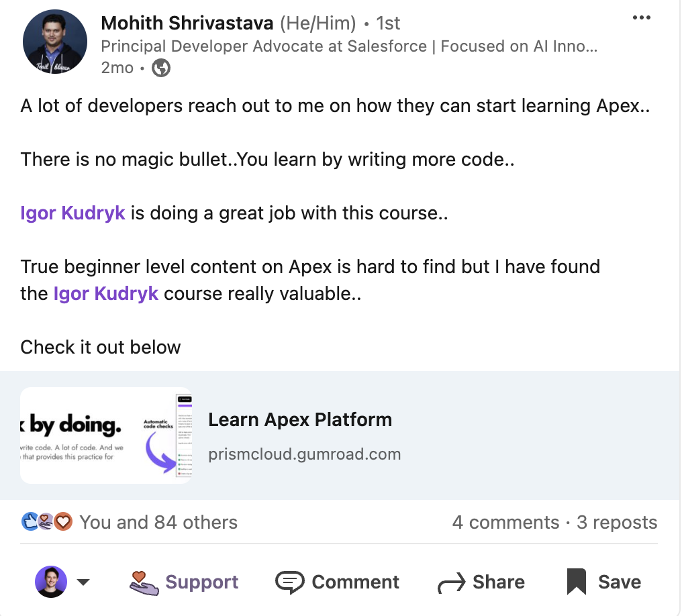Open Mohith Shrivastava's profile name link
The width and height of the screenshot is (682, 616).
pyautogui.click(x=187, y=23)
